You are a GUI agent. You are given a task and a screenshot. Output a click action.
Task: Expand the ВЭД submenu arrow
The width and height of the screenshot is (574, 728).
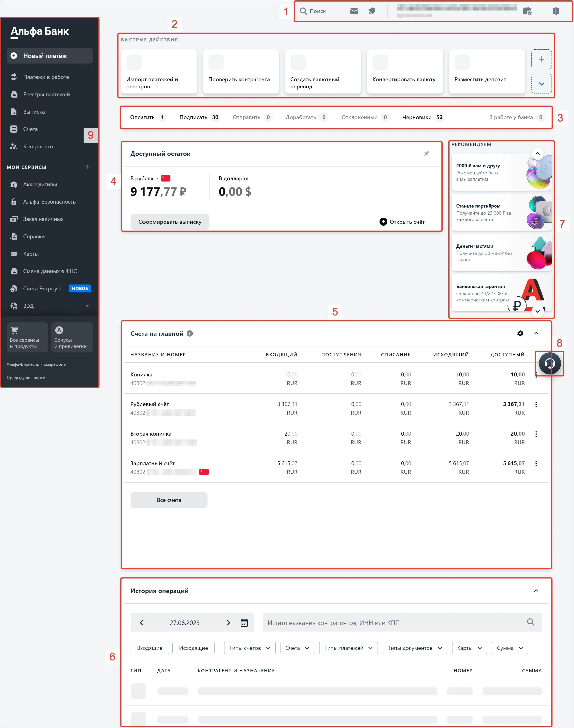click(87, 306)
